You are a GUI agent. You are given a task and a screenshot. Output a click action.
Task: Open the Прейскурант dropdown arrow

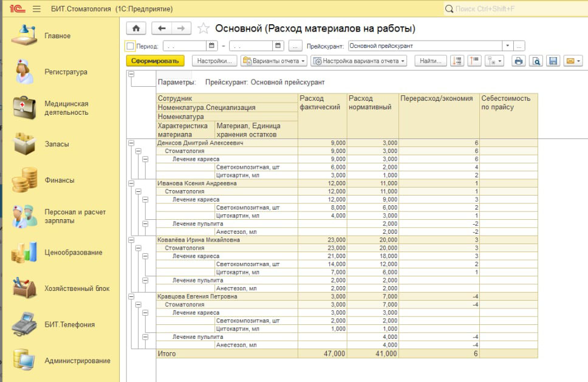tap(507, 46)
